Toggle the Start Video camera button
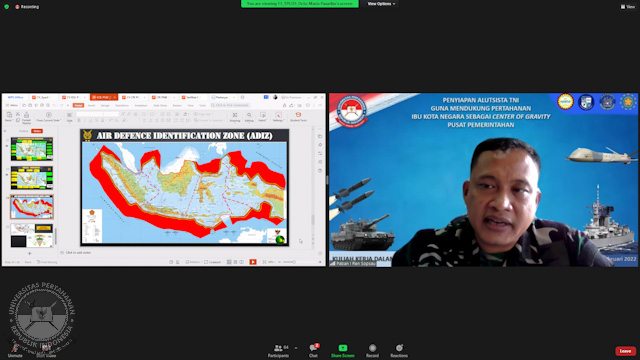 (46, 350)
